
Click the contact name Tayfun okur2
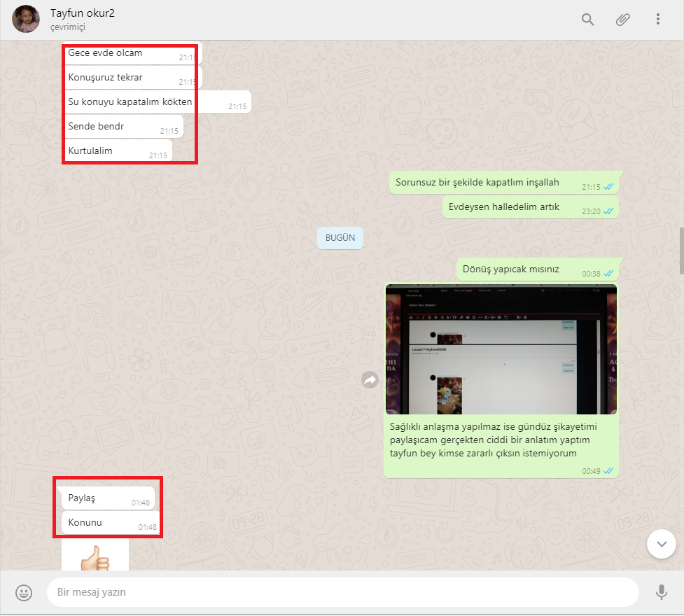pos(83,13)
